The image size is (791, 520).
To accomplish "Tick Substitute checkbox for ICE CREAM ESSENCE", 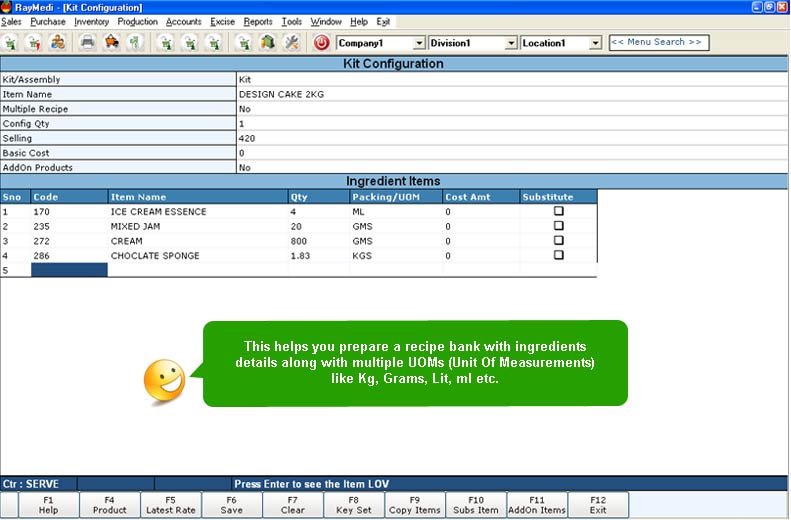I will tap(558, 211).
